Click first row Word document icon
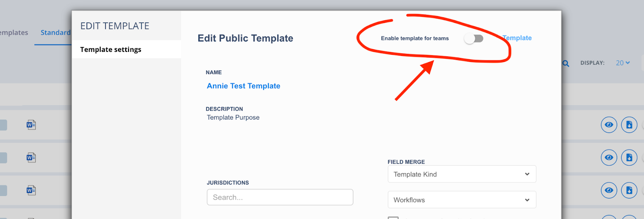The width and height of the screenshot is (644, 219). point(31,125)
